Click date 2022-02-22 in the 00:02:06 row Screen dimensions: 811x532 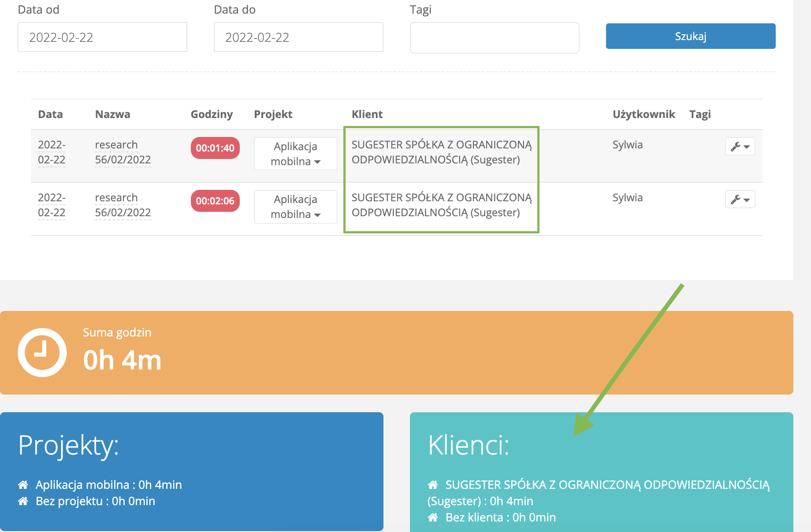click(x=52, y=205)
